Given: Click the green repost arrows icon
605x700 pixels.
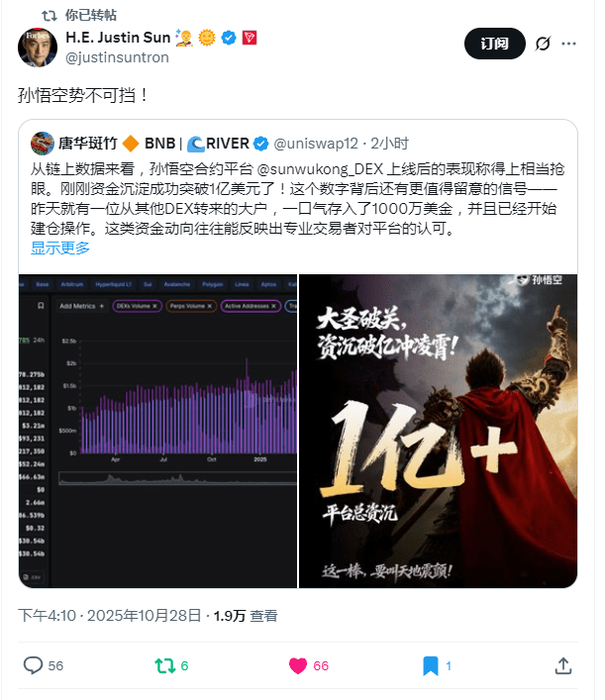Looking at the screenshot, I should (x=164, y=665).
